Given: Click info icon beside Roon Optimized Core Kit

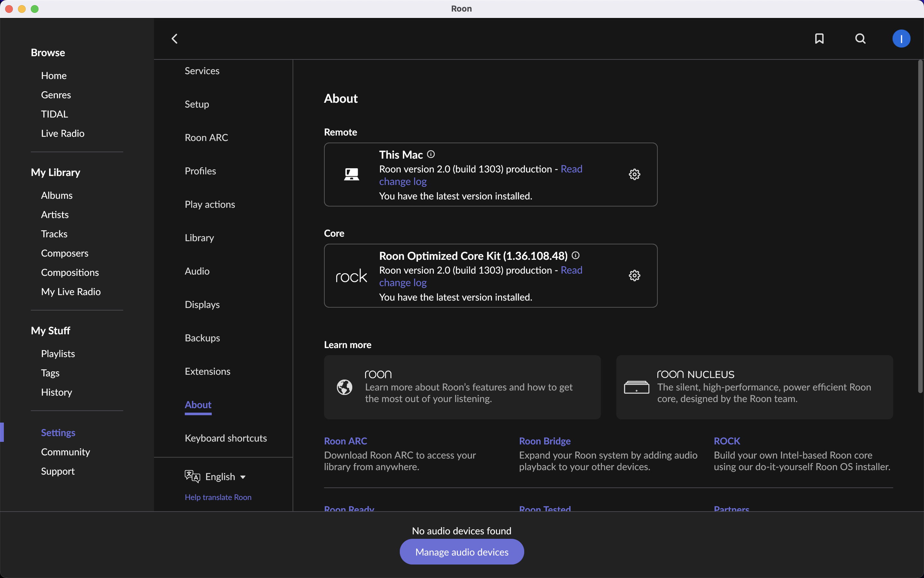Looking at the screenshot, I should 575,255.
